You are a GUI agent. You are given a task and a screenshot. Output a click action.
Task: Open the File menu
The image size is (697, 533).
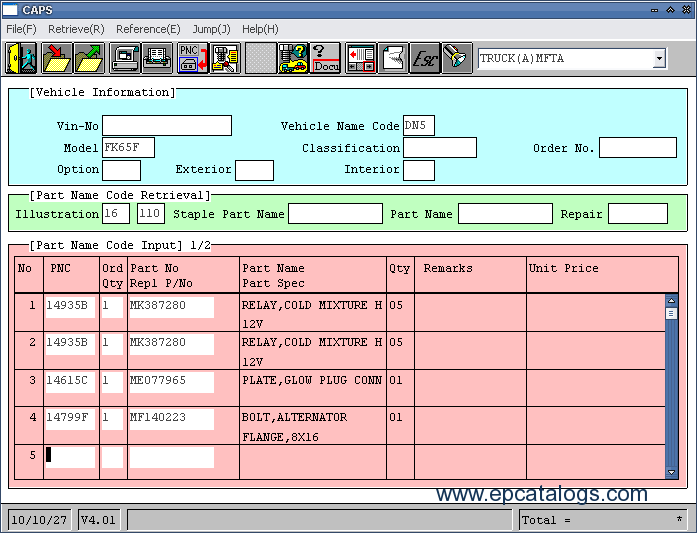(21, 29)
